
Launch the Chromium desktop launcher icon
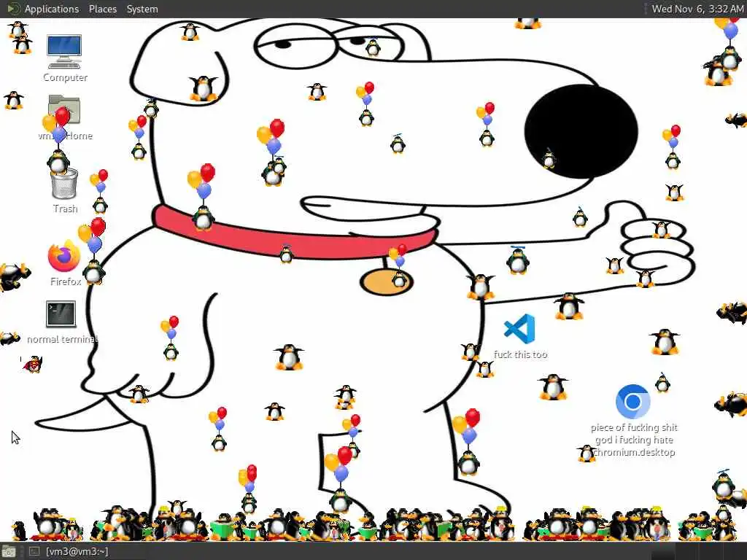(x=632, y=402)
